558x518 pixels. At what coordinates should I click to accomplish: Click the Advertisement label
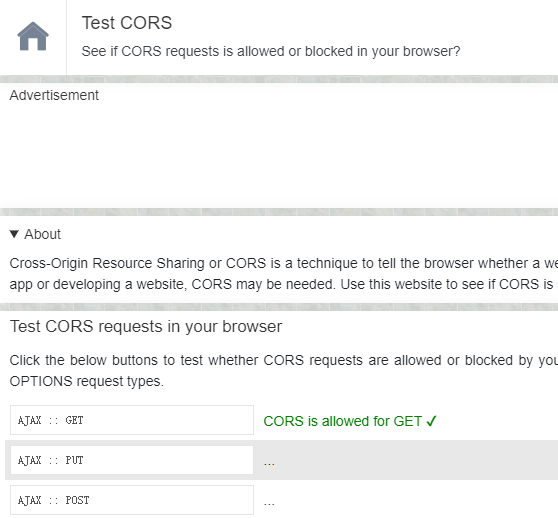[x=54, y=95]
